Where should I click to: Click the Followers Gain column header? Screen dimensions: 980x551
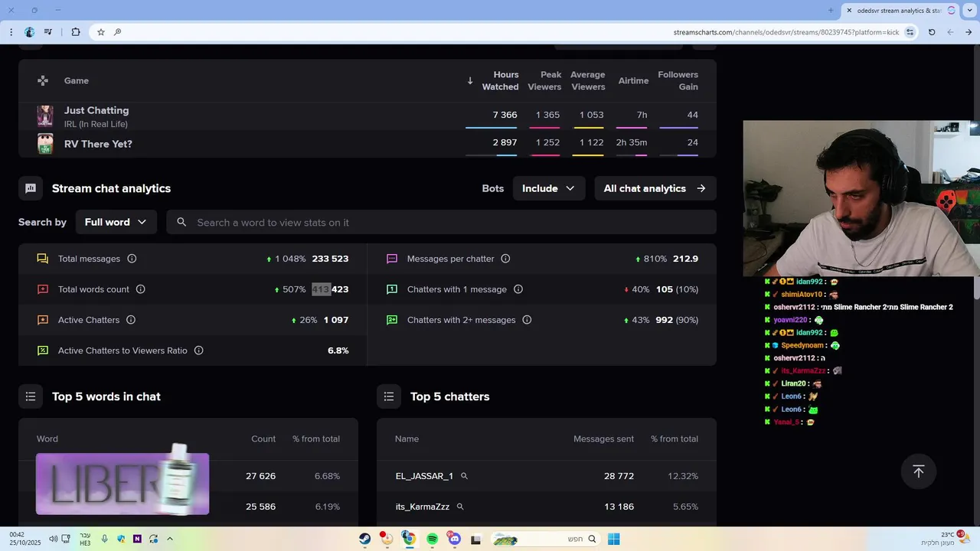[678, 80]
